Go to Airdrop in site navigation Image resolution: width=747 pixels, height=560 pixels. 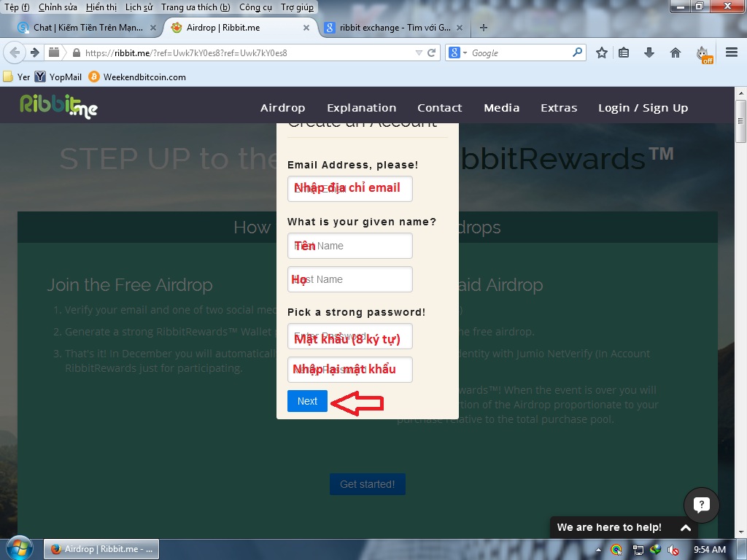(282, 108)
